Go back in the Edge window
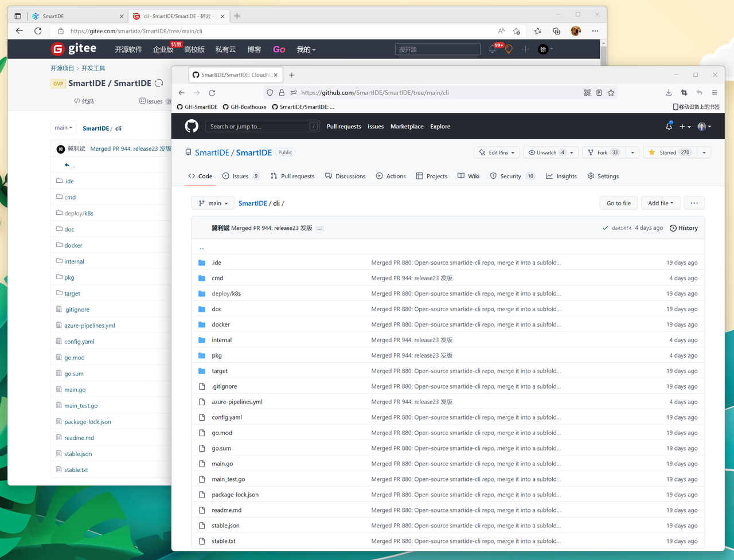This screenshot has height=560, width=734. click(19, 31)
